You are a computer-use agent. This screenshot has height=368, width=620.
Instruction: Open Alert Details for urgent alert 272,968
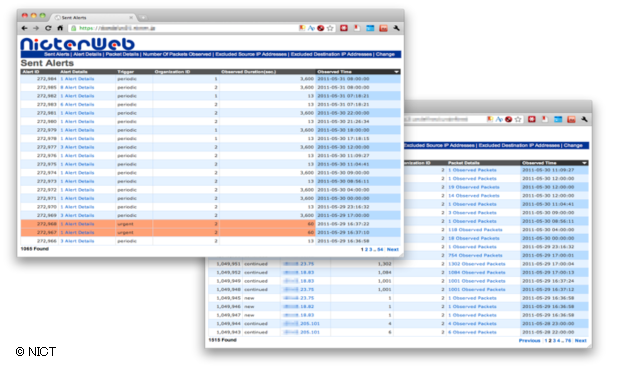click(77, 224)
